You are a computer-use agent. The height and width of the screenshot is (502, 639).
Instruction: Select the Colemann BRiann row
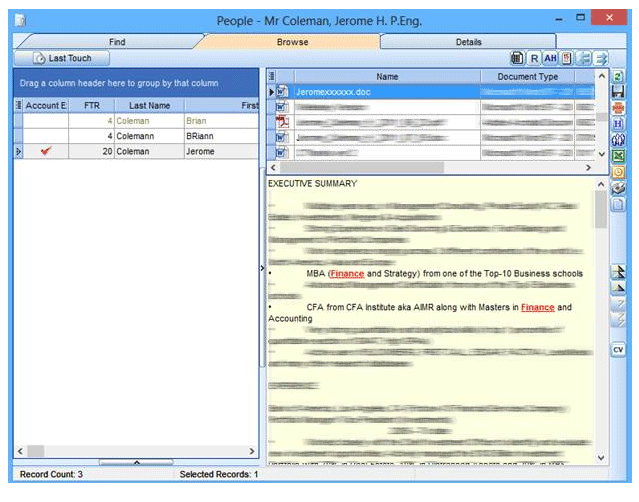click(136, 136)
